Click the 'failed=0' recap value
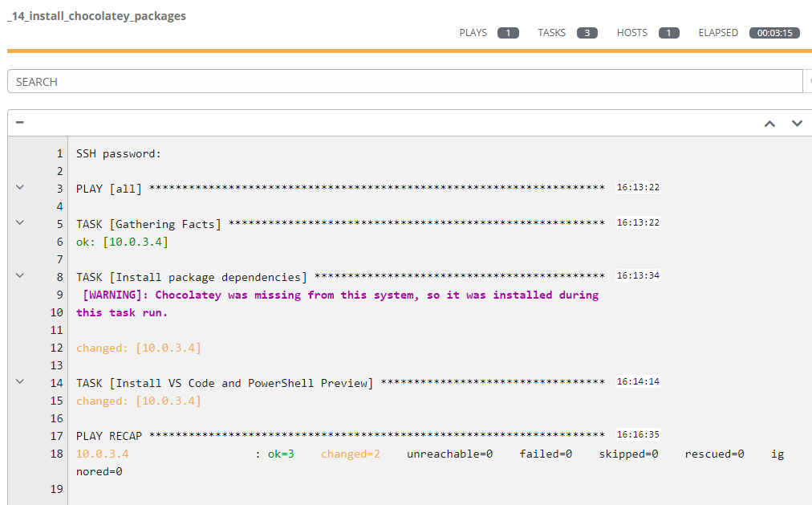The height and width of the screenshot is (505, 812). click(546, 454)
